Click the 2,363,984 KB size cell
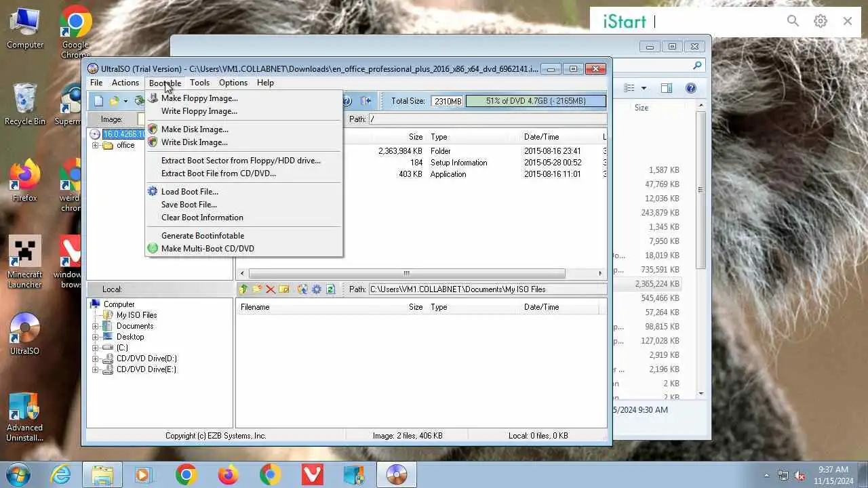Screen dimensions: 868x488 coord(400,151)
